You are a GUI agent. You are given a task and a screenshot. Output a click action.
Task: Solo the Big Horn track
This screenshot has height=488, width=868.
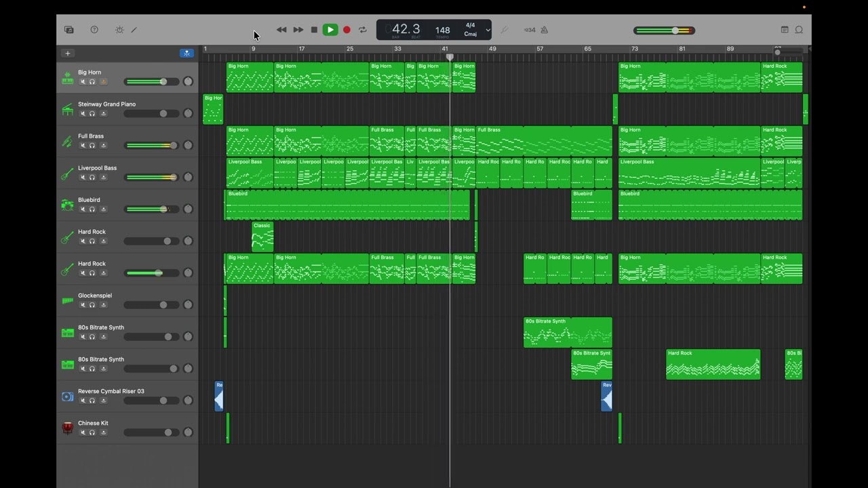tap(92, 81)
